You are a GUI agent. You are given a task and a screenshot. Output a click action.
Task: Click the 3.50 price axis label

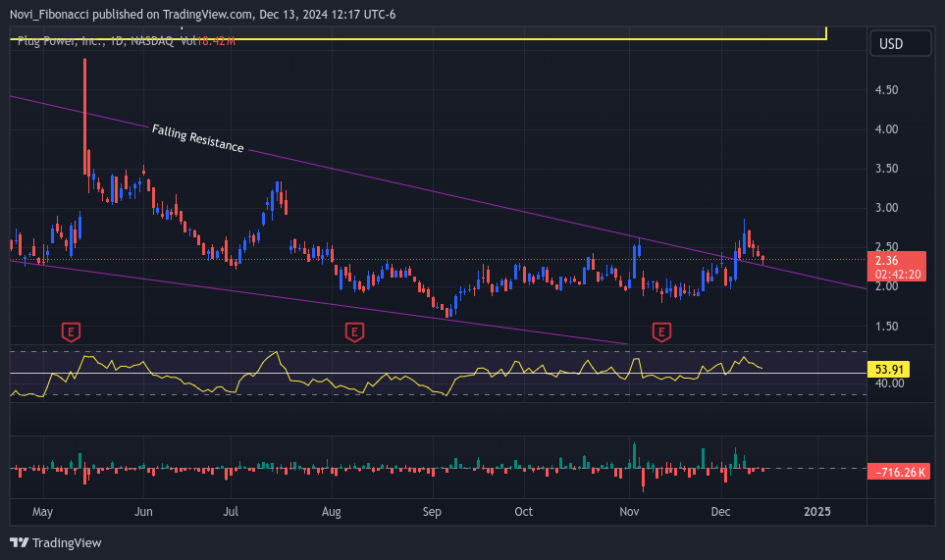coord(886,168)
